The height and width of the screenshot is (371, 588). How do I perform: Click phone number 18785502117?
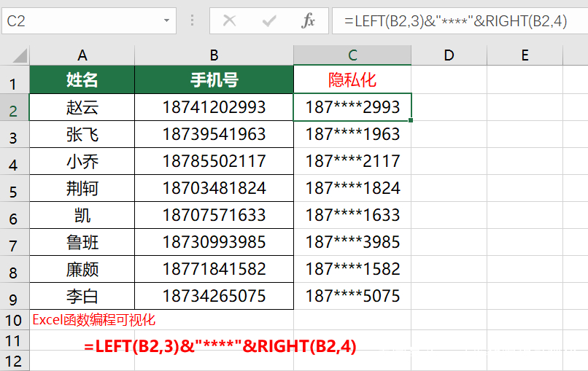click(x=214, y=161)
